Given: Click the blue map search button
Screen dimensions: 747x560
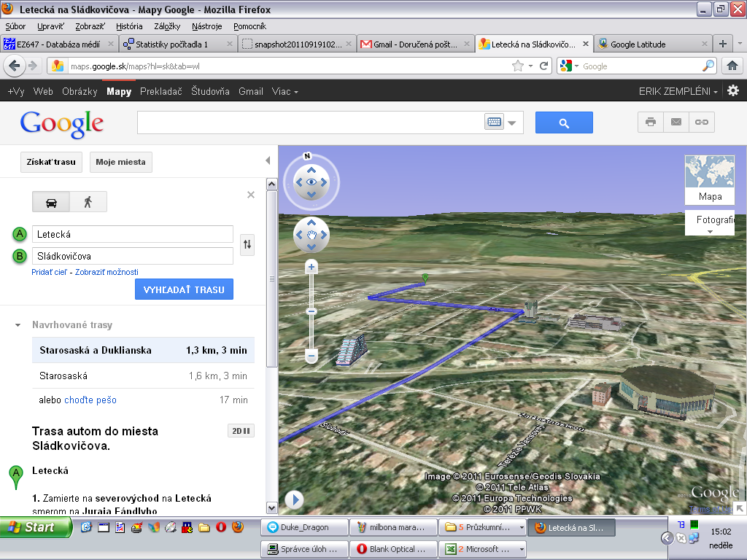Looking at the screenshot, I should click(x=564, y=122).
